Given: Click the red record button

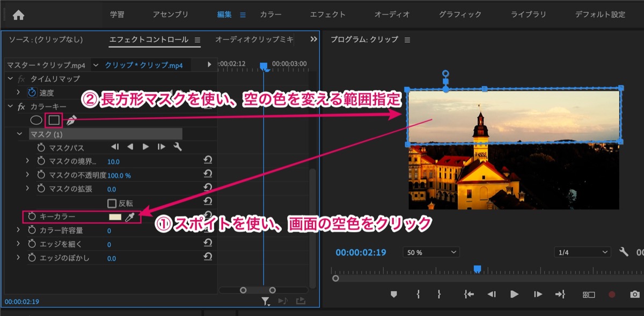Looking at the screenshot, I should pyautogui.click(x=612, y=295).
